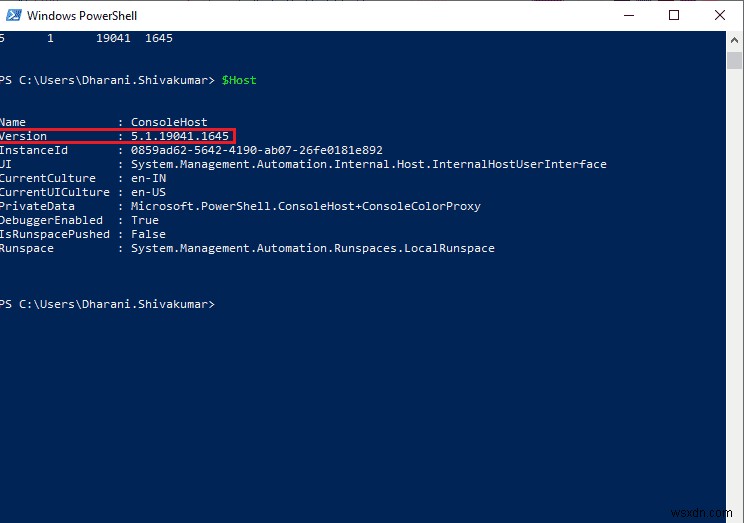Click the en-US CurrentUICulture value
This screenshot has height=523, width=744.
(x=149, y=192)
